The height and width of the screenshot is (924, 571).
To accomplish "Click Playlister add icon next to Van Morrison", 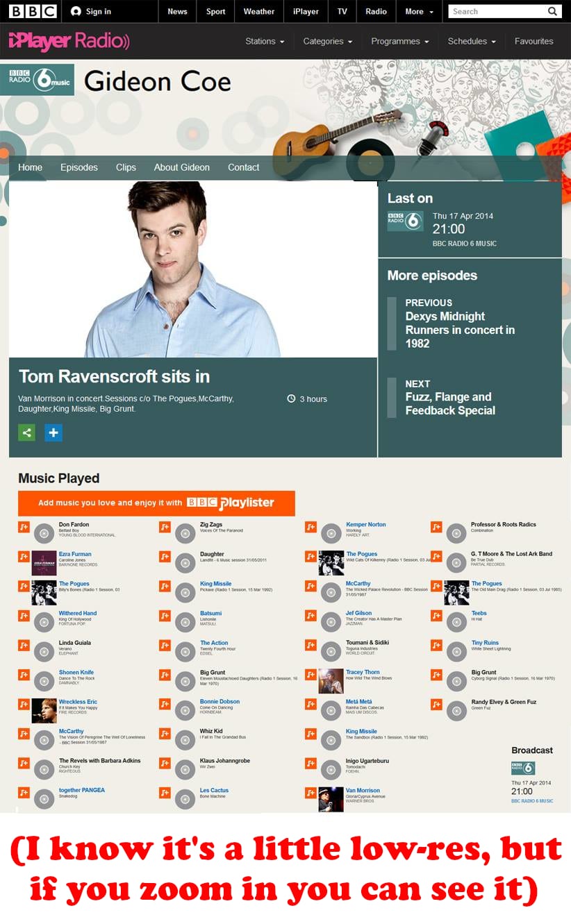I will tap(311, 793).
